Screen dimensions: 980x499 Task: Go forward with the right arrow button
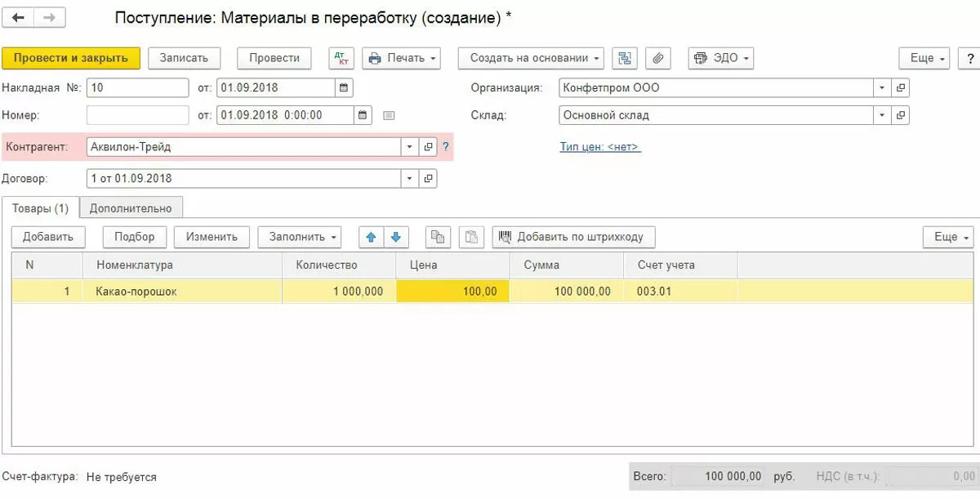50,17
